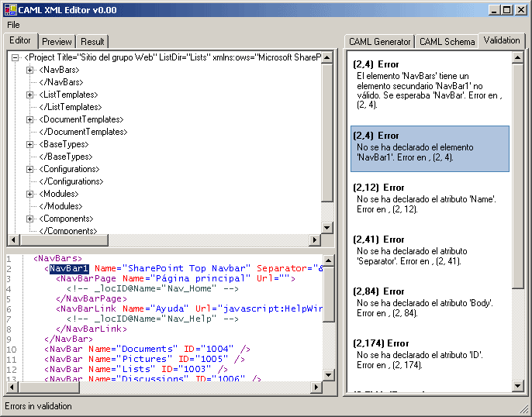The width and height of the screenshot is (532, 417).
Task: Select the </DocumentTemplates> tree row
Action: coord(83,132)
